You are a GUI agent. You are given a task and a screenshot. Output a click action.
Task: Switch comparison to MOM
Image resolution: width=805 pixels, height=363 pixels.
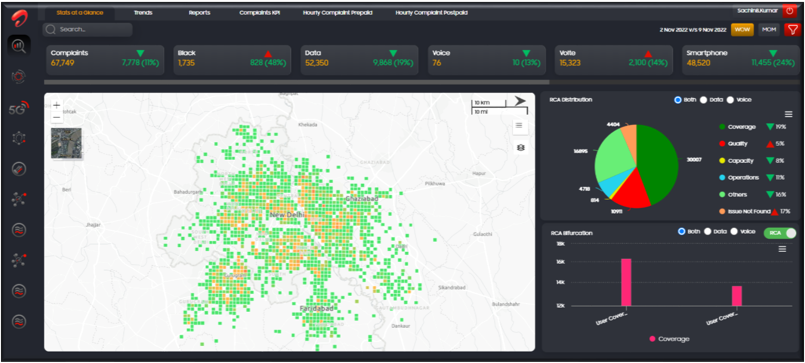769,30
